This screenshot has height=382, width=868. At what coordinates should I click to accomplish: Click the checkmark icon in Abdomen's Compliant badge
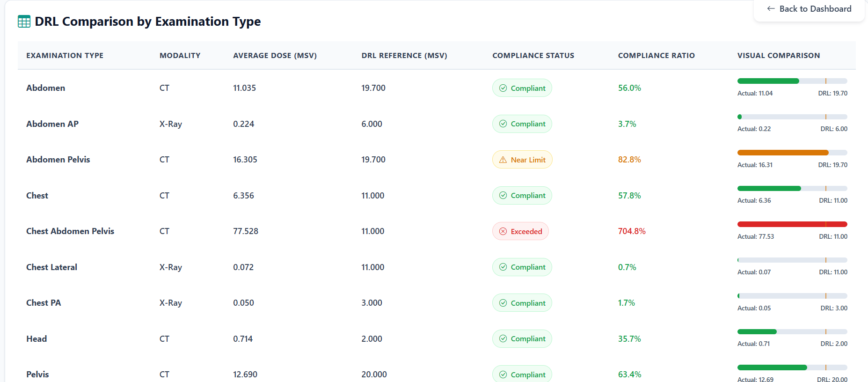click(503, 88)
